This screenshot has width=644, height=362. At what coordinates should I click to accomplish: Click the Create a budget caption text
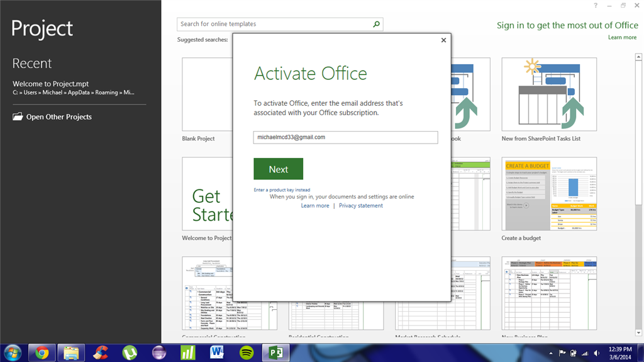pos(521,238)
